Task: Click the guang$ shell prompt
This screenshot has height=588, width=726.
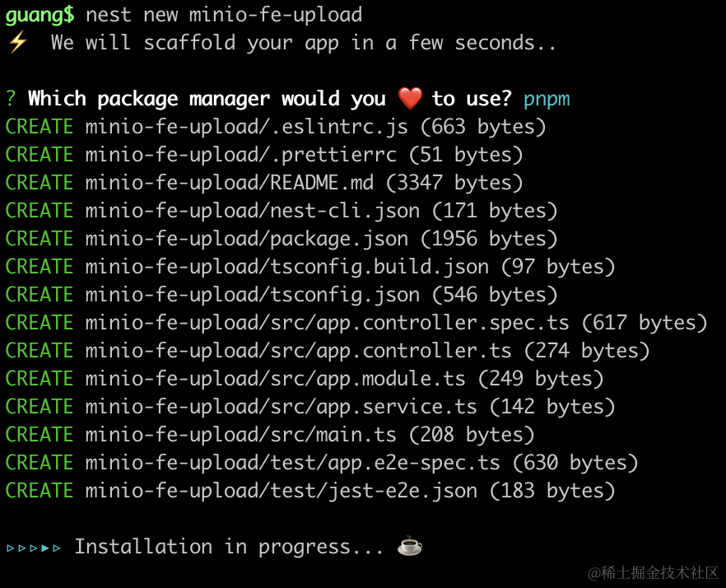Action: 40,15
